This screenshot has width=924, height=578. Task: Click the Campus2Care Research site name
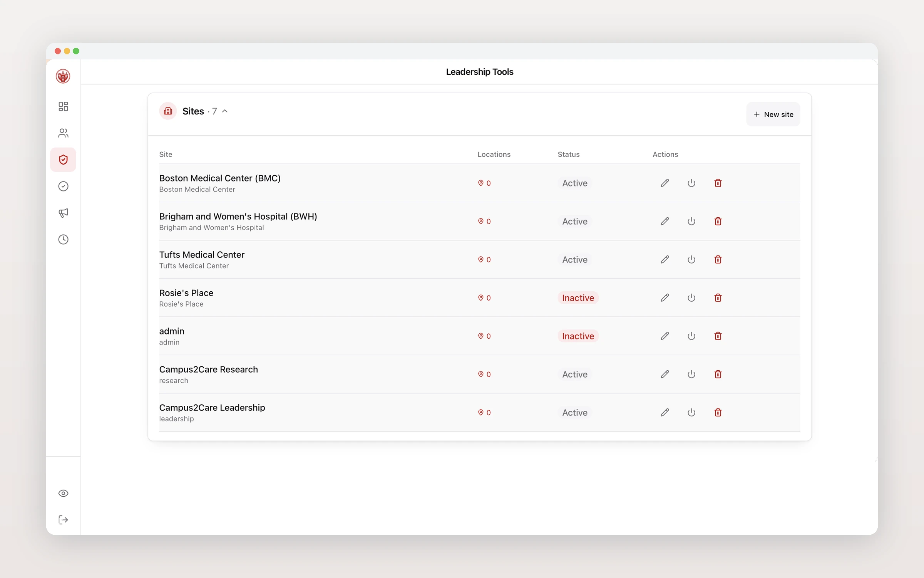208,369
